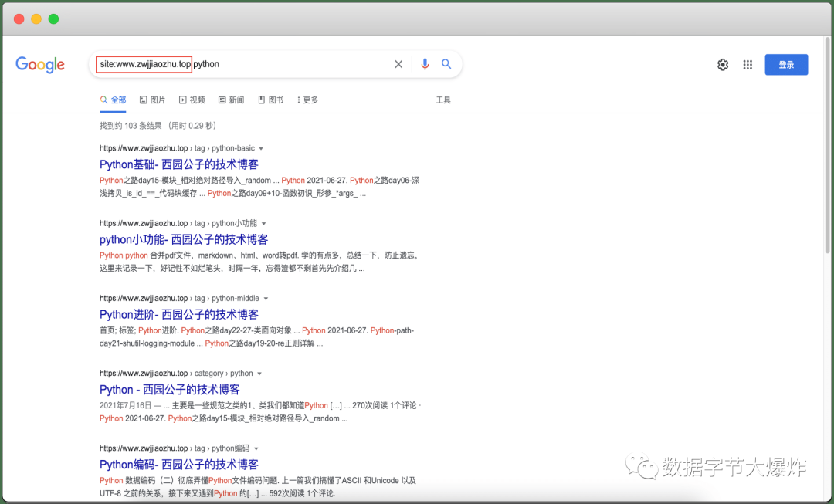Viewport: 834px width, 504px height.
Task: Click the Google logo
Action: click(x=40, y=64)
